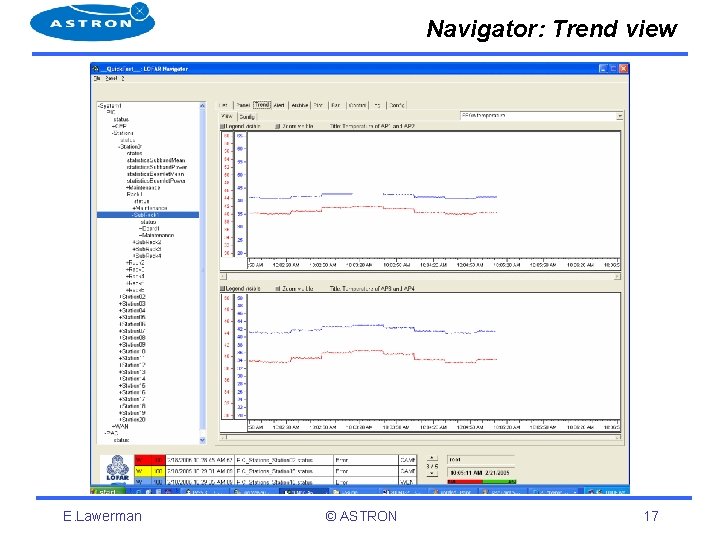
Task: Expand the Station04 tree node
Action: tap(120, 311)
